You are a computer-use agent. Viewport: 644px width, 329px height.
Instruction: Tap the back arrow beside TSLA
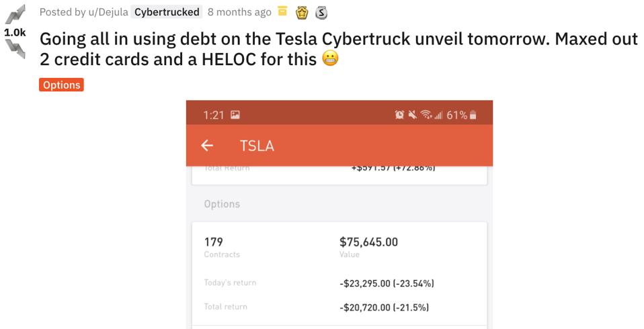pos(207,145)
